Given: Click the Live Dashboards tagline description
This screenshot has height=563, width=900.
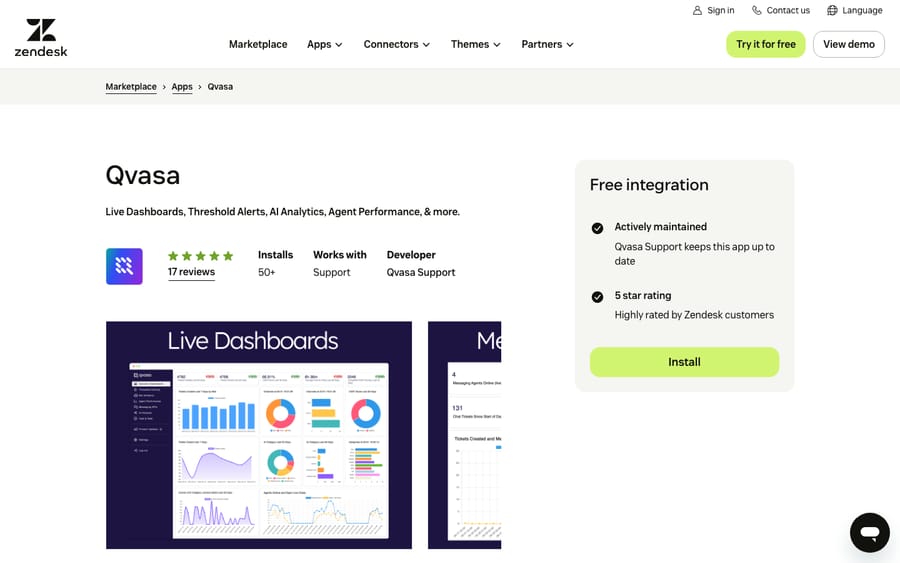Looking at the screenshot, I should (282, 212).
